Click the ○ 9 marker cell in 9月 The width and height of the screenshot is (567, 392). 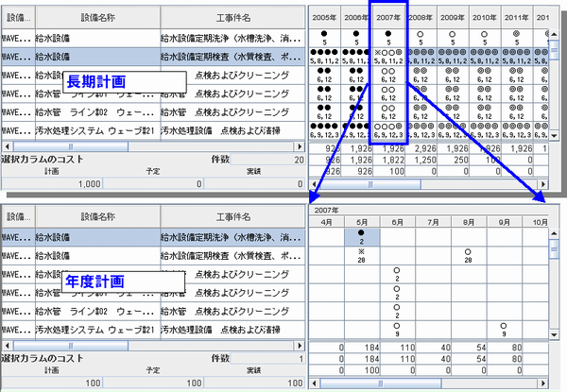pyautogui.click(x=504, y=330)
